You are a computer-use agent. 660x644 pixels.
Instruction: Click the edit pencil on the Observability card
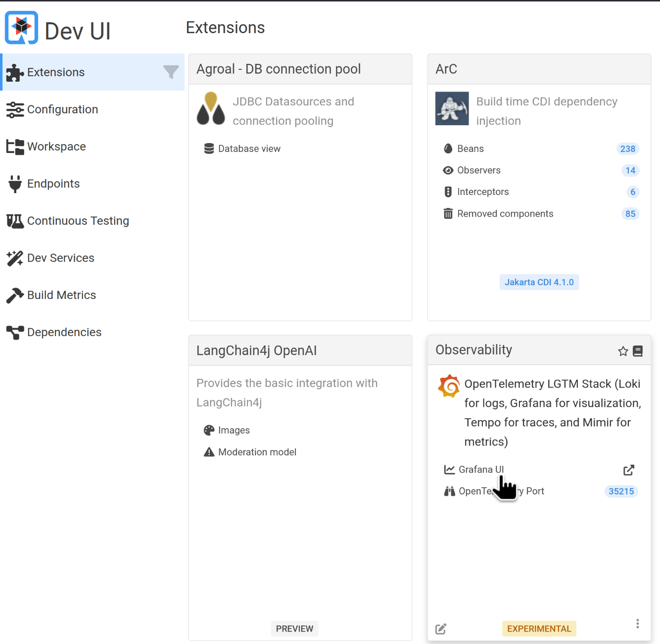pyautogui.click(x=441, y=628)
